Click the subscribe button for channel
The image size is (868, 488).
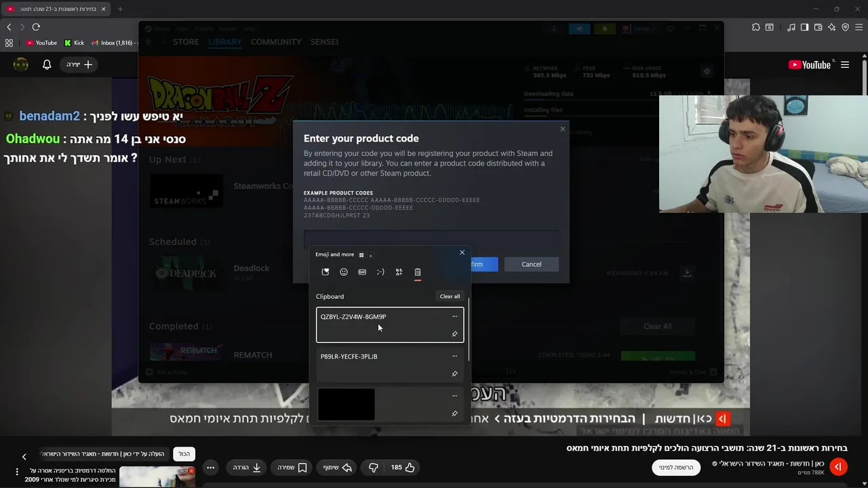[676, 467]
